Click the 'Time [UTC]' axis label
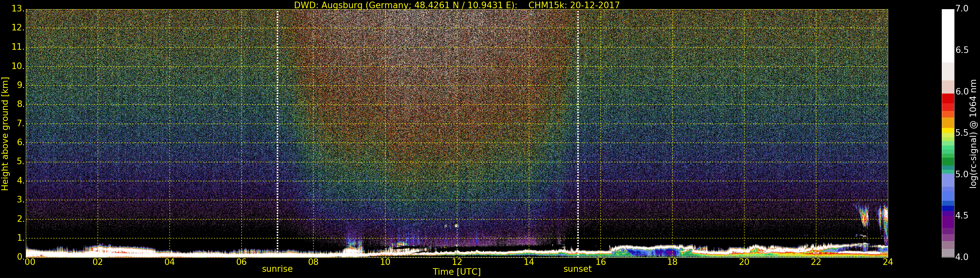The width and height of the screenshot is (980, 278). coord(457,272)
